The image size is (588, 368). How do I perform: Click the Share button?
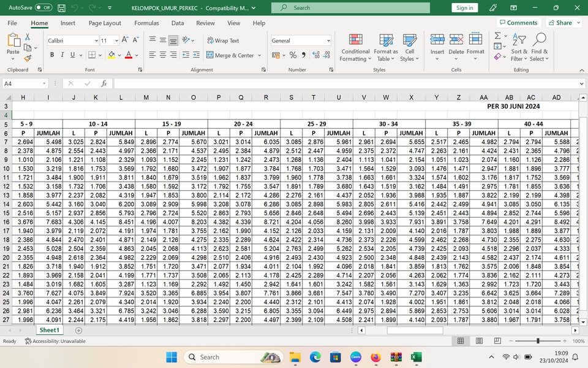(x=563, y=23)
